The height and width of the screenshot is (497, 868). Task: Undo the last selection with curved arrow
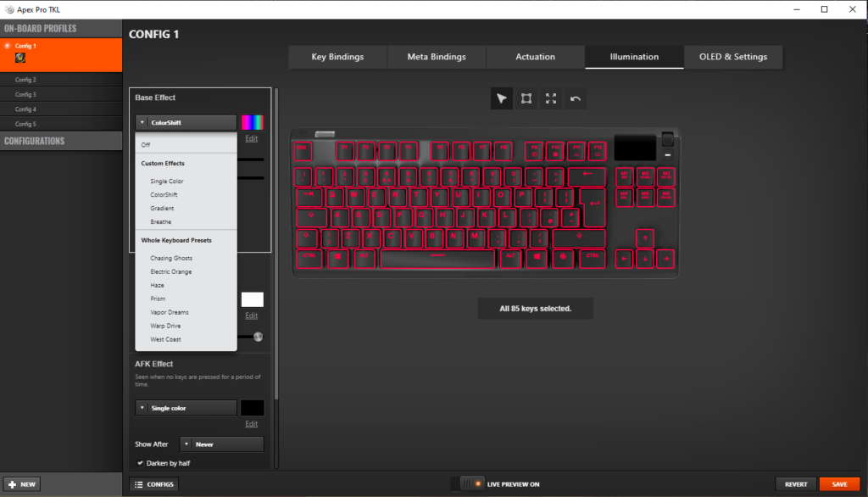pos(576,98)
